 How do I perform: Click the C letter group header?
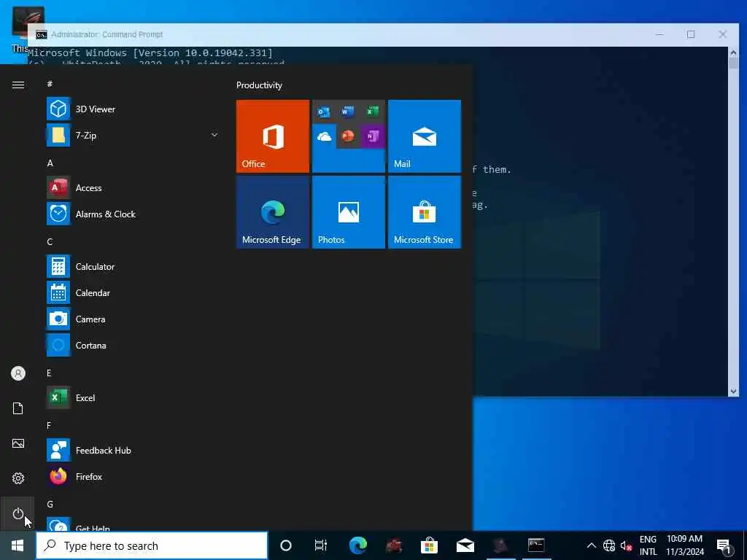click(50, 242)
